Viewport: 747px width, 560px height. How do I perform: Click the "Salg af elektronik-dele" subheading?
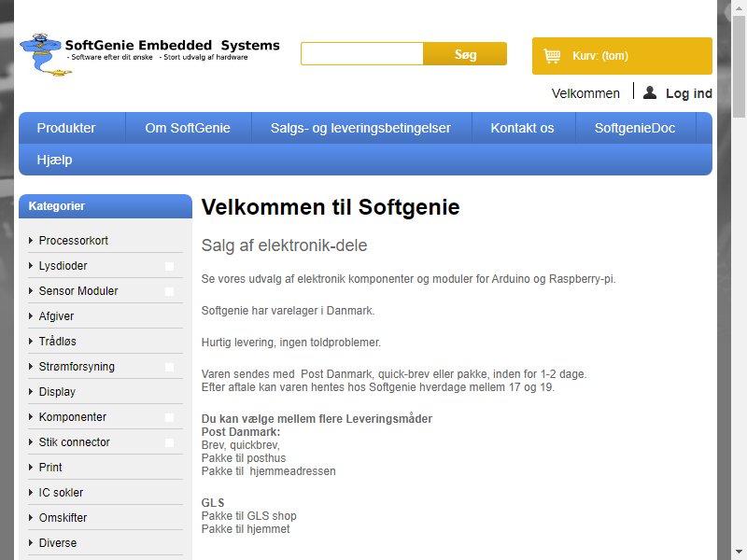coord(285,245)
